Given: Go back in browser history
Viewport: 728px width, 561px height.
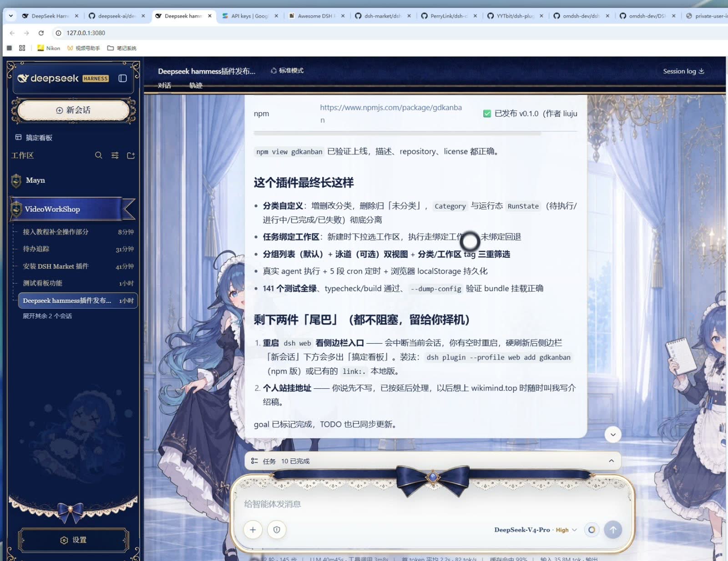Looking at the screenshot, I should point(12,33).
